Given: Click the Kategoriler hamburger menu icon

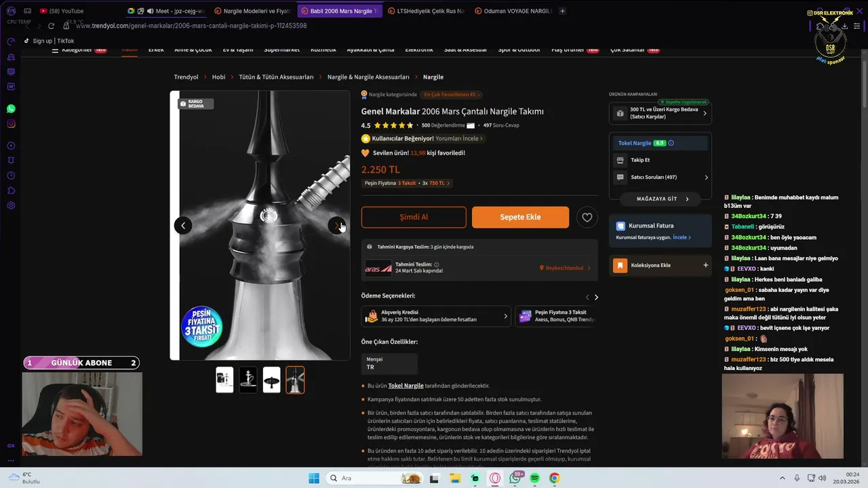Looking at the screenshot, I should click(55, 49).
